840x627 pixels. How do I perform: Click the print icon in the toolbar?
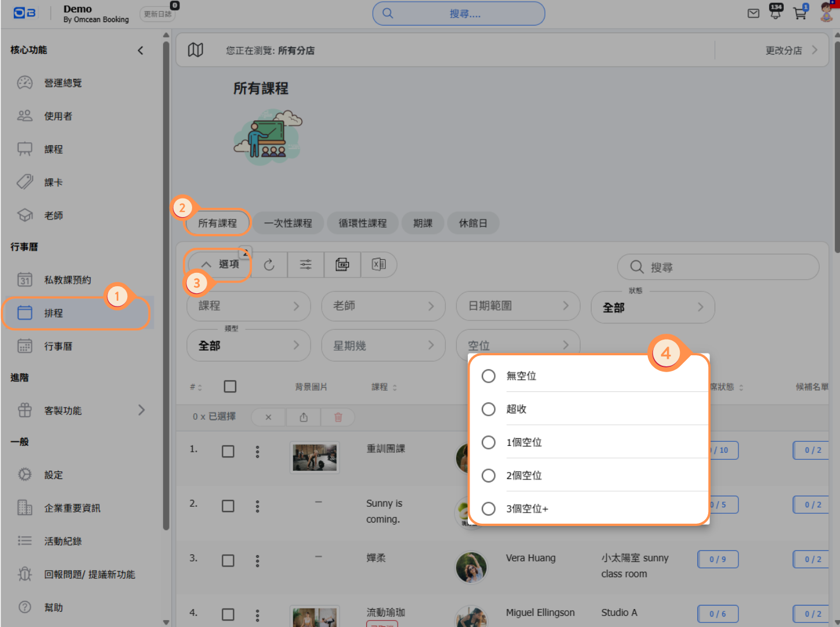click(x=343, y=265)
